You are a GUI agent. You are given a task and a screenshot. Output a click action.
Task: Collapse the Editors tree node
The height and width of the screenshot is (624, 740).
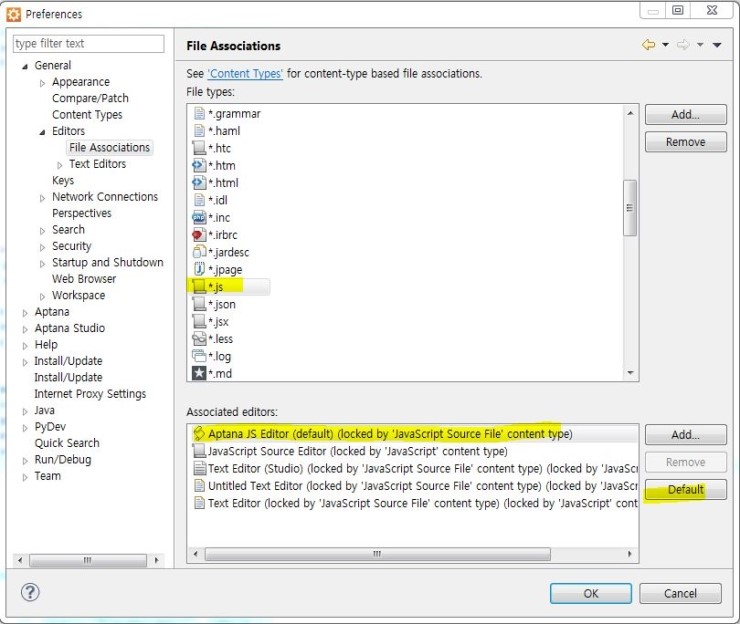click(x=42, y=133)
